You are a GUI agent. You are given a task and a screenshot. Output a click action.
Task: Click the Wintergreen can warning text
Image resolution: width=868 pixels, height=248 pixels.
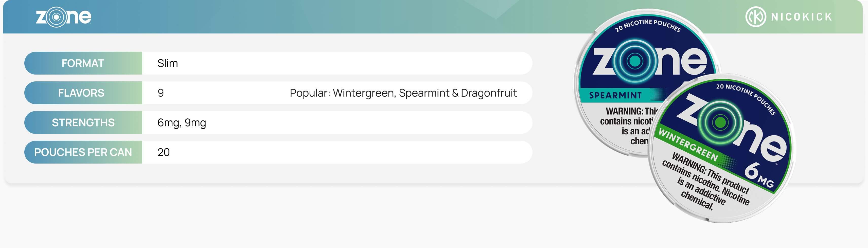(706, 182)
